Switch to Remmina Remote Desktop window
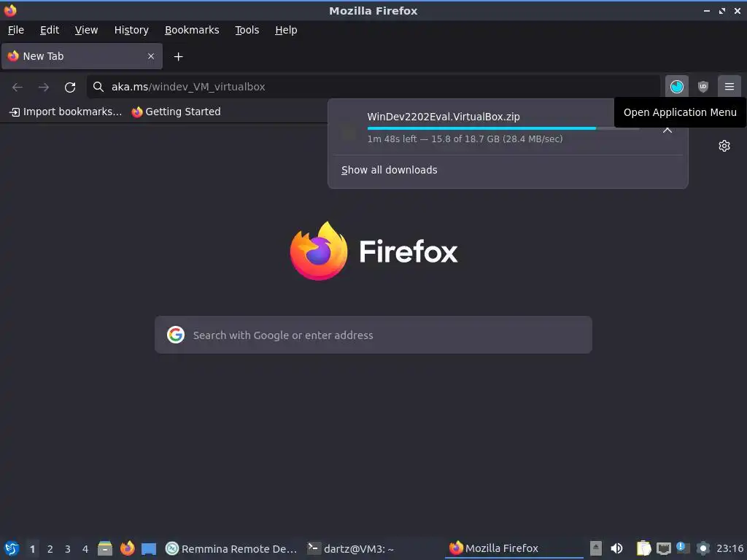The image size is (747, 560). tap(231, 548)
